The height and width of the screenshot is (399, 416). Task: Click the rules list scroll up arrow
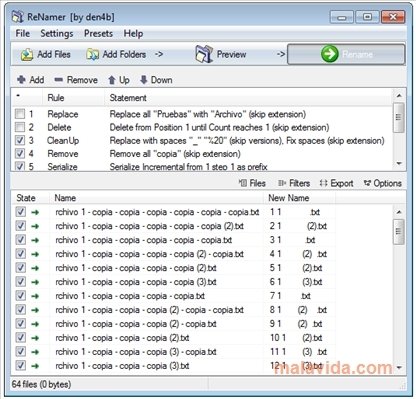[x=399, y=96]
